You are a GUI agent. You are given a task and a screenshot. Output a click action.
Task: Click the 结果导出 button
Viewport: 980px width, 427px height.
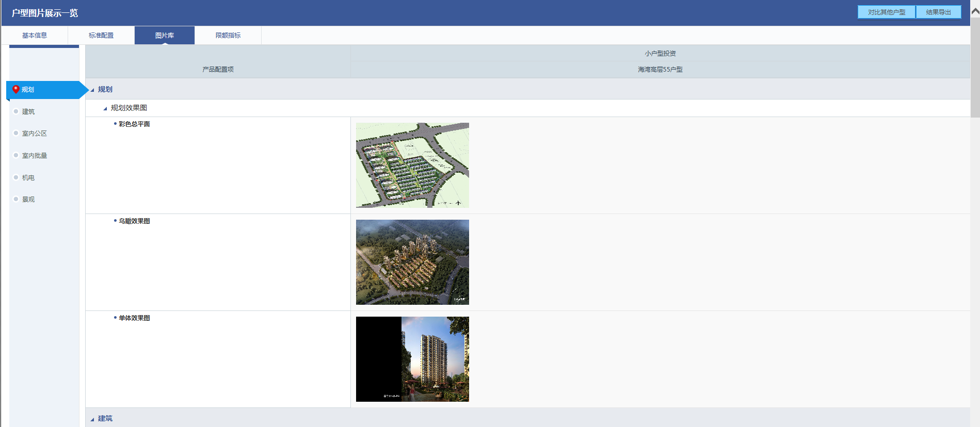coord(938,12)
